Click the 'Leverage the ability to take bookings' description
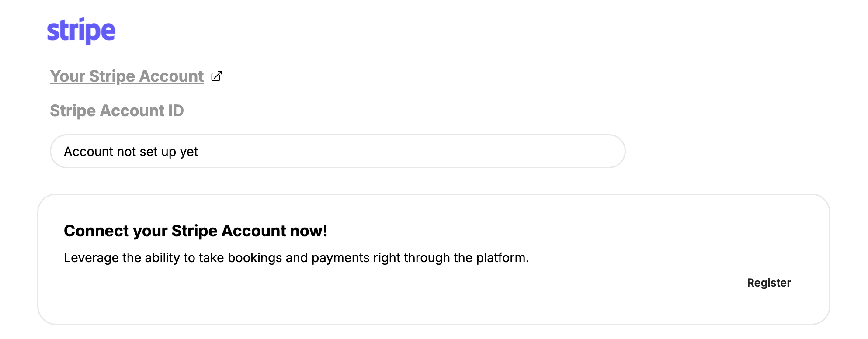Screen dimensions: 868x339 click(x=296, y=258)
